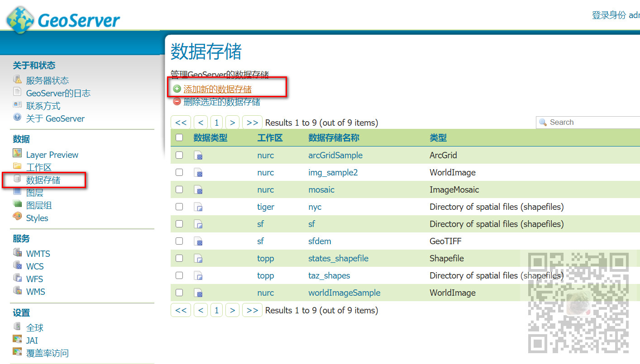
Task: Check the nyc row checkbox
Action: click(x=179, y=207)
